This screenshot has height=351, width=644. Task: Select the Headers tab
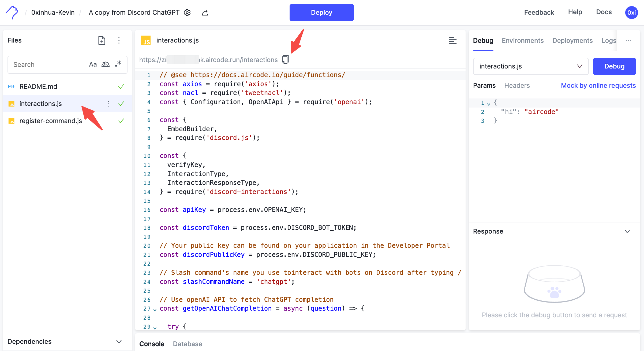click(517, 86)
